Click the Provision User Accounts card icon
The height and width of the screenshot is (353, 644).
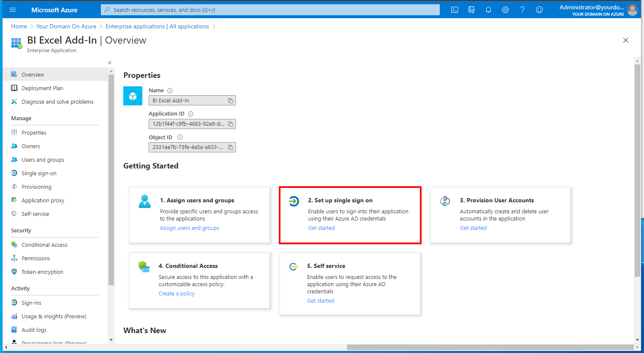pos(445,201)
